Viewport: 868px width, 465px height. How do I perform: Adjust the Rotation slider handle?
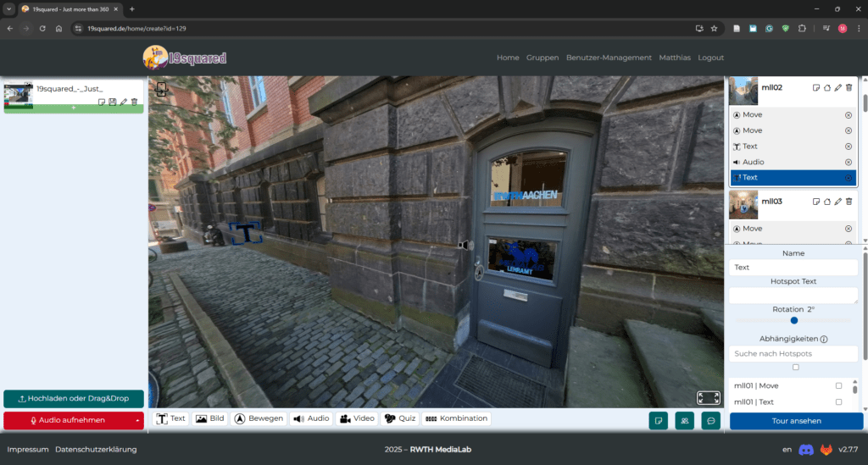pos(794,320)
